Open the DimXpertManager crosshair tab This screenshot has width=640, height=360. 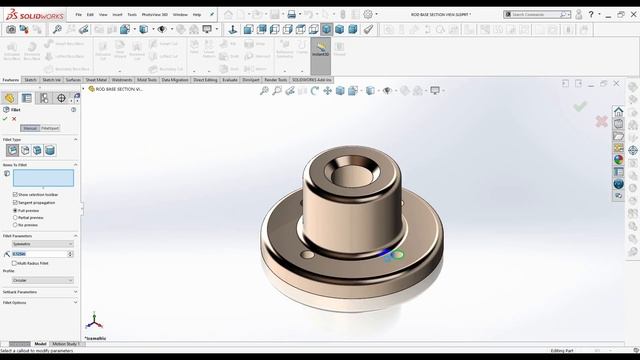[x=61, y=98]
